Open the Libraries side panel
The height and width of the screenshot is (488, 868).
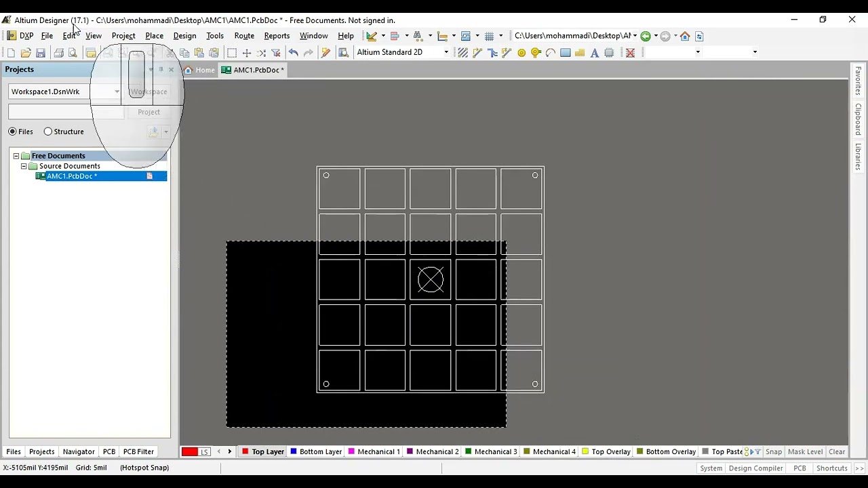[858, 157]
